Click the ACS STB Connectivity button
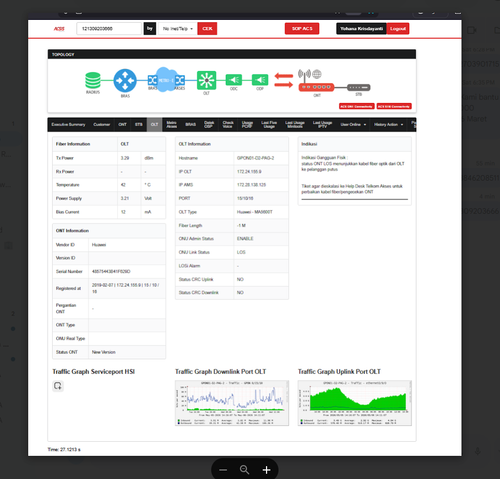Image resolution: width=500 pixels, height=479 pixels. click(x=394, y=106)
